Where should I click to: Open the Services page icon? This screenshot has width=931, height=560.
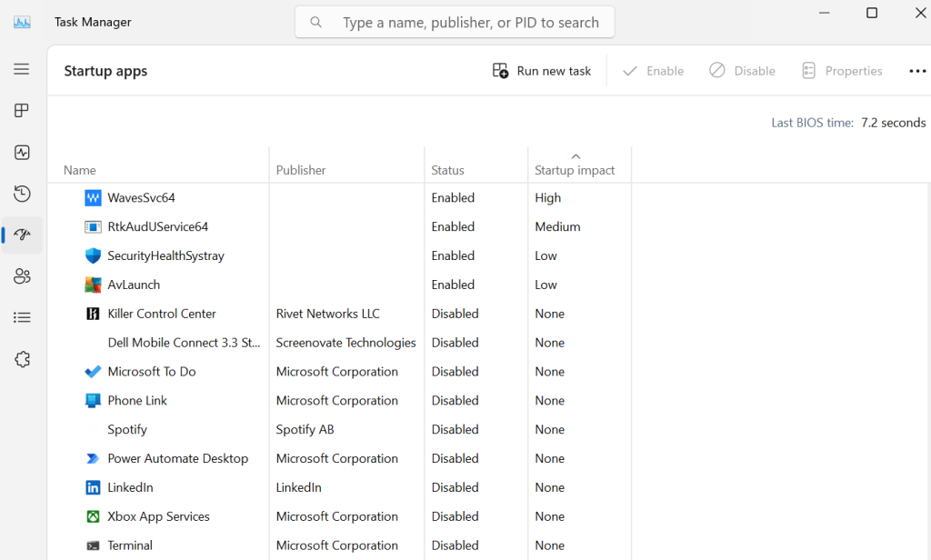pyautogui.click(x=22, y=359)
